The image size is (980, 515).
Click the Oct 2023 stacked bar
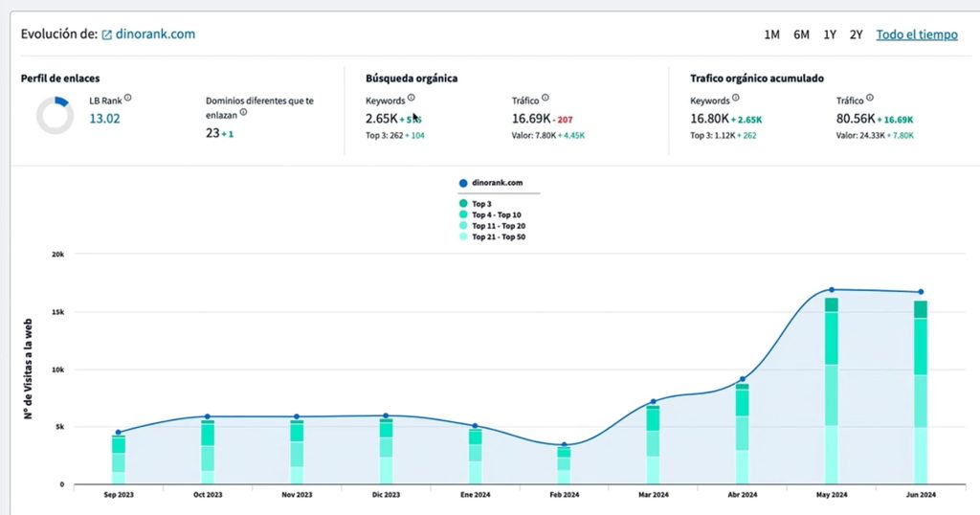pyautogui.click(x=208, y=452)
